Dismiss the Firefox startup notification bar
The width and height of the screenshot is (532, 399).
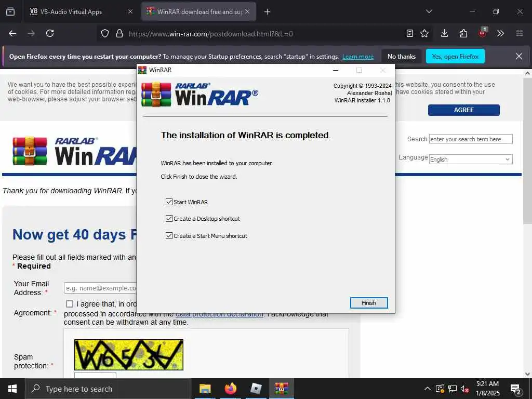click(x=519, y=56)
